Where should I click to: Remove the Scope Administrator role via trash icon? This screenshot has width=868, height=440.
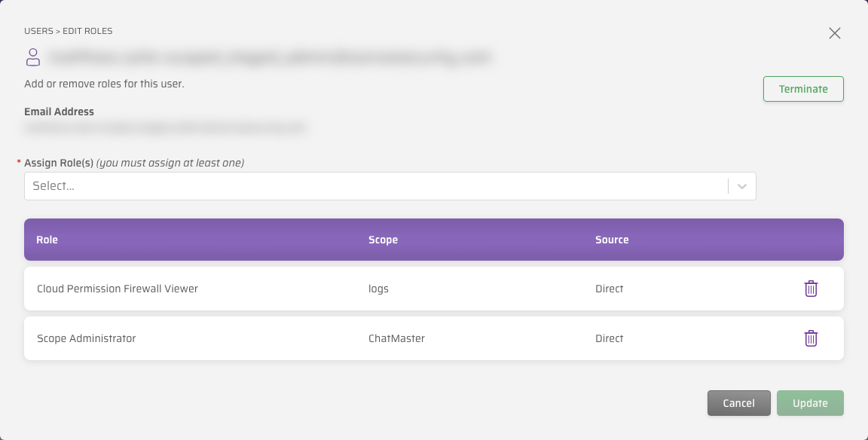tap(811, 338)
